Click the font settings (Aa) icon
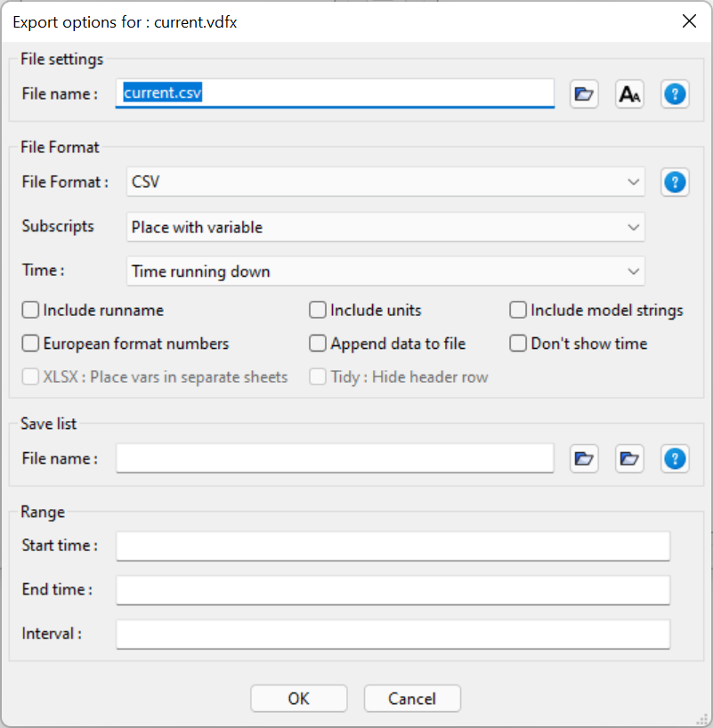The image size is (713, 728). tap(629, 93)
